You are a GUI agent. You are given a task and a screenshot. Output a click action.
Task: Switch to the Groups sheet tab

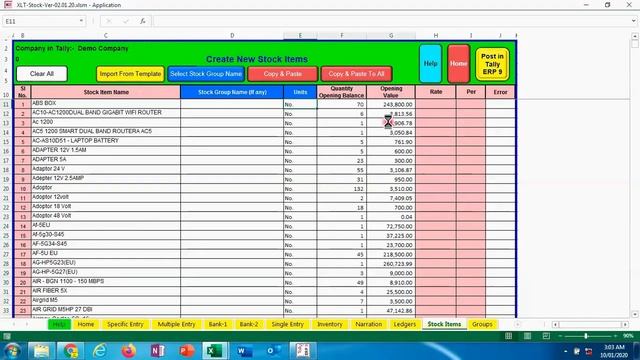point(482,324)
